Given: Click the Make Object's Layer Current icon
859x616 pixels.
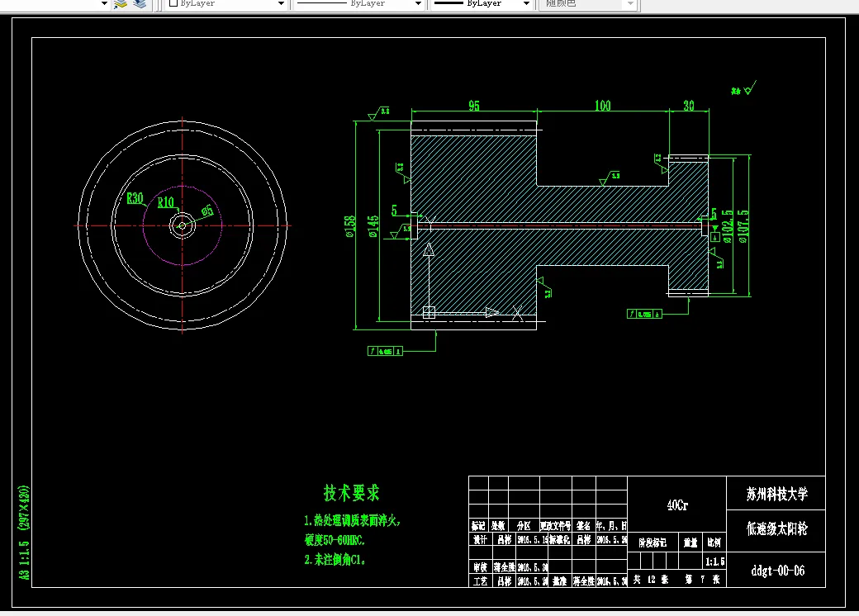Looking at the screenshot, I should (121, 4).
